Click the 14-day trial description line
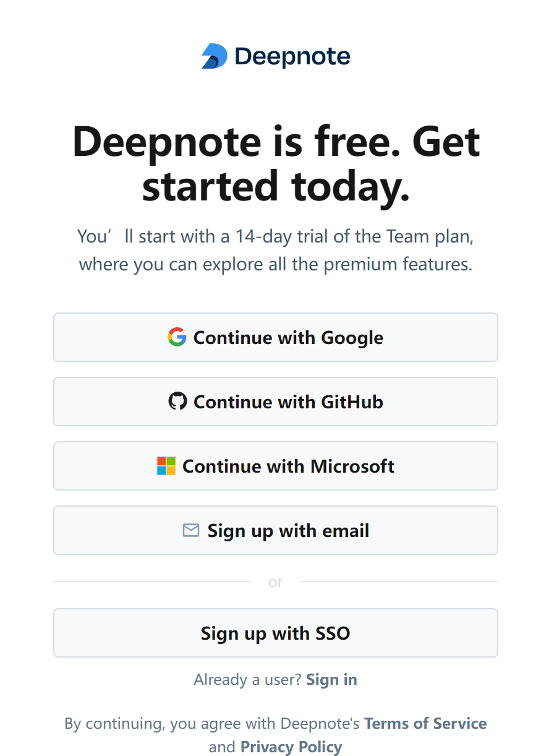Viewport: 554px width, 756px height. point(276,237)
